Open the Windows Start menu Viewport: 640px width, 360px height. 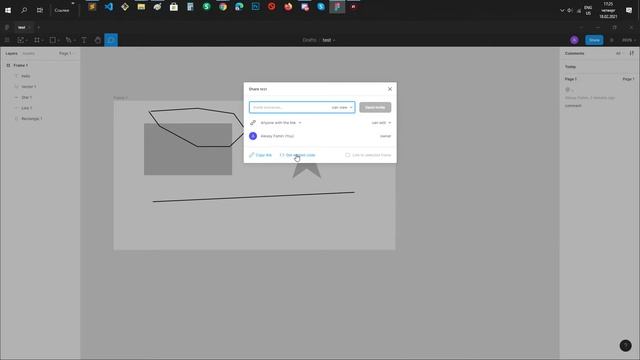[x=8, y=10]
